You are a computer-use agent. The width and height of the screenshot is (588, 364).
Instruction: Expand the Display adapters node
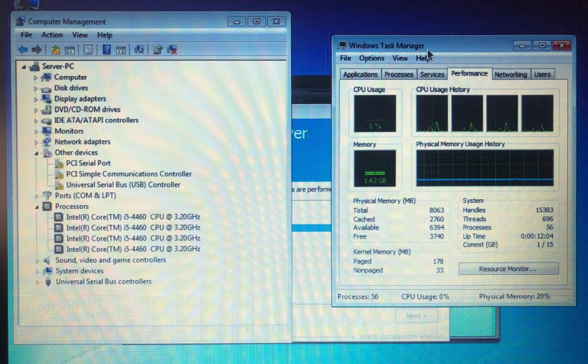(36, 99)
